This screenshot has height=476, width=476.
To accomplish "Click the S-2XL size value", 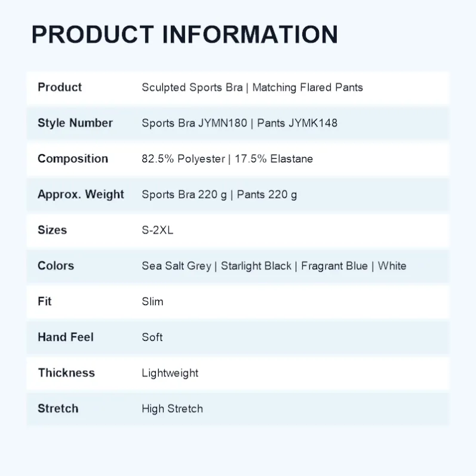I will pos(158,230).
